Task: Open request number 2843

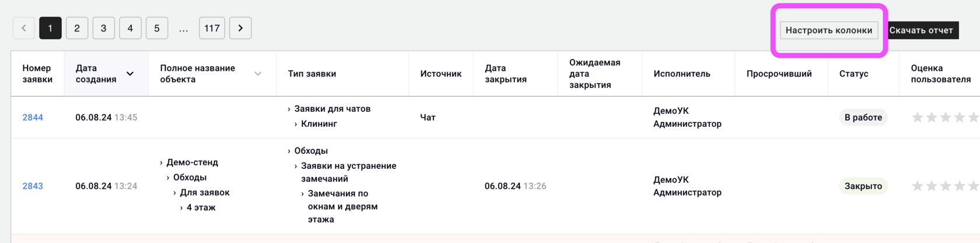Action: coord(33,186)
